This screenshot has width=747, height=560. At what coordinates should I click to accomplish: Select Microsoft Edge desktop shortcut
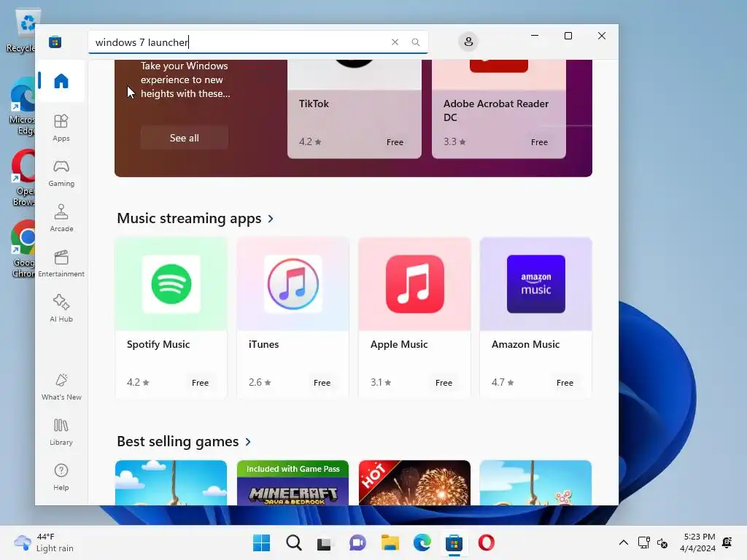(x=23, y=106)
